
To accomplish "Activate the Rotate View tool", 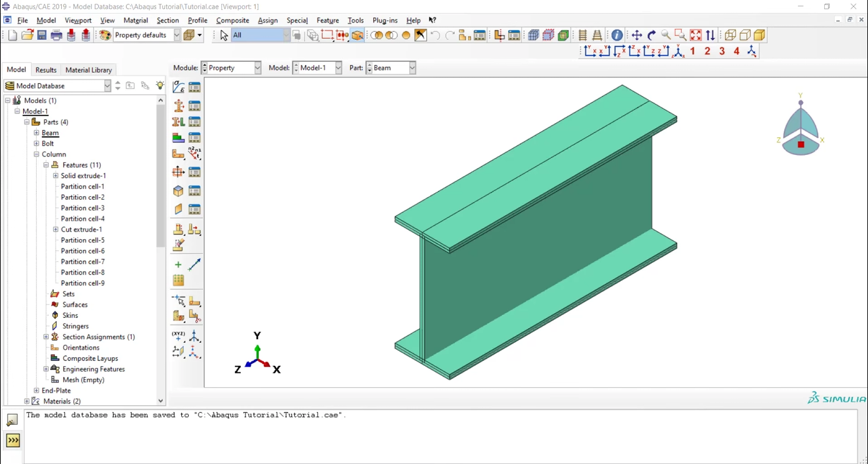I will (x=651, y=36).
